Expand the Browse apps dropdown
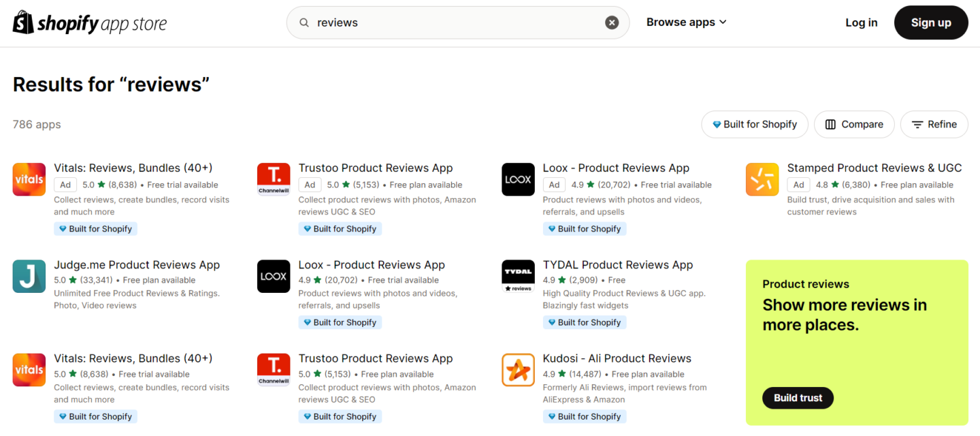This screenshot has height=436, width=980. point(686,22)
